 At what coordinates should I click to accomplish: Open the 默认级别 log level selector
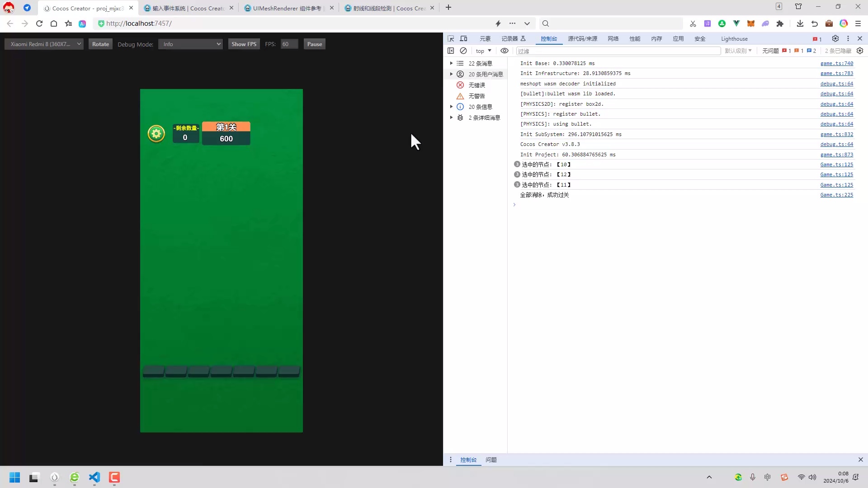pos(738,51)
